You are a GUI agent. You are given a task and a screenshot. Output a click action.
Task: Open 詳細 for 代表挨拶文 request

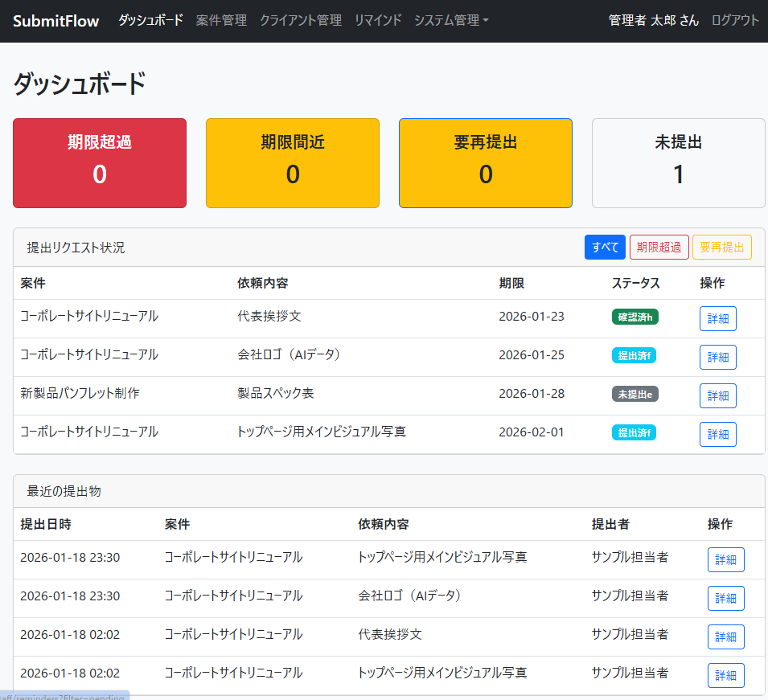click(x=717, y=318)
